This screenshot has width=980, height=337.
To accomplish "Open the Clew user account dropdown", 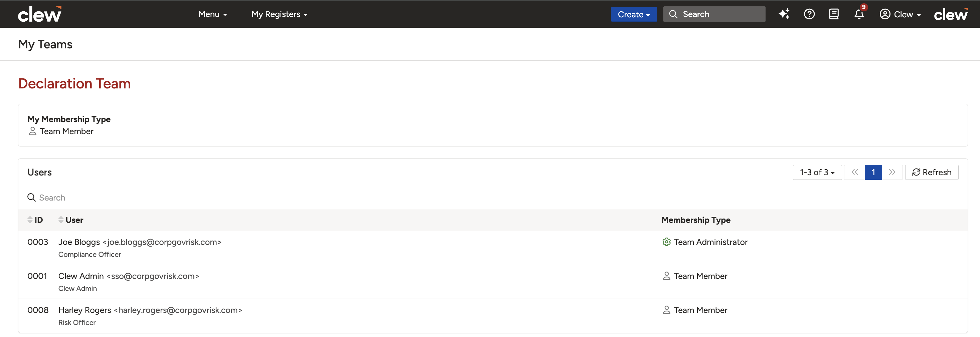I will pos(900,14).
